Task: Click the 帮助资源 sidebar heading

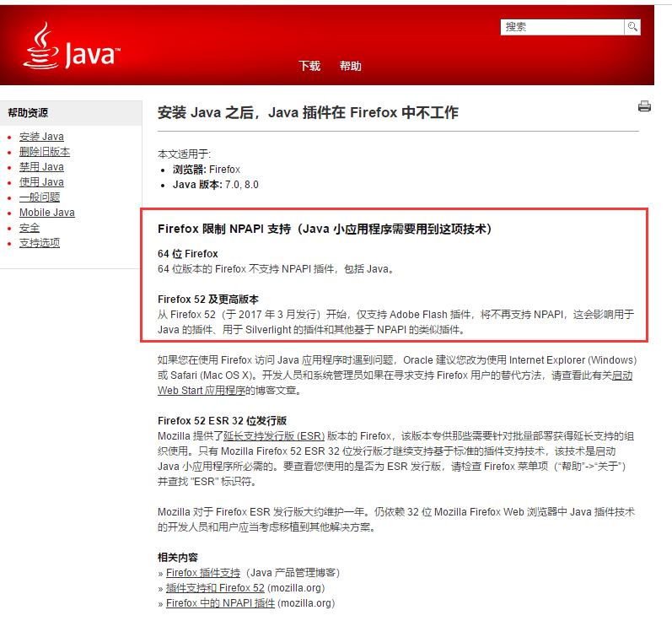Action: click(28, 113)
